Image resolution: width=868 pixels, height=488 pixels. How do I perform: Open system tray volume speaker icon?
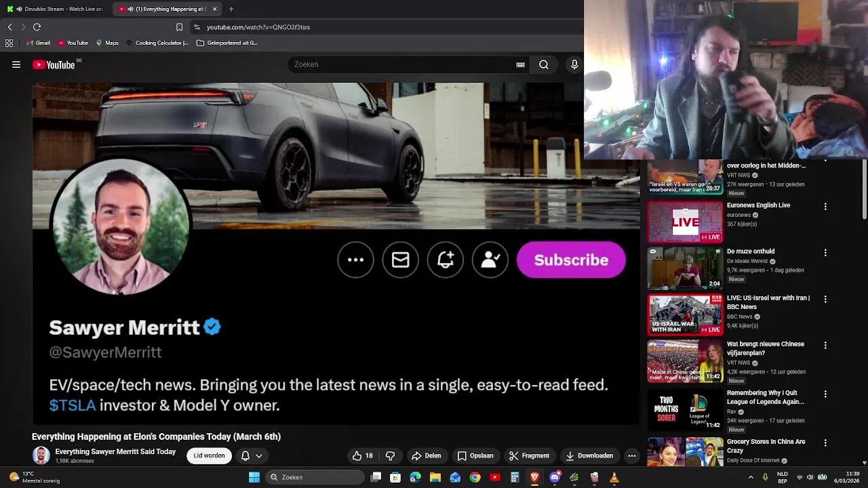(810, 477)
